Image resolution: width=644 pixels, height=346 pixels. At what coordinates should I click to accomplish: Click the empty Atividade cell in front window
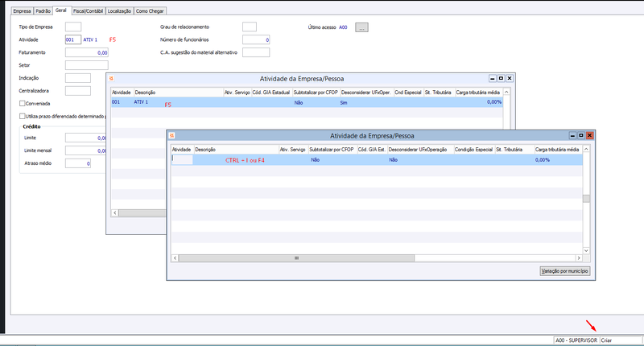pos(182,159)
